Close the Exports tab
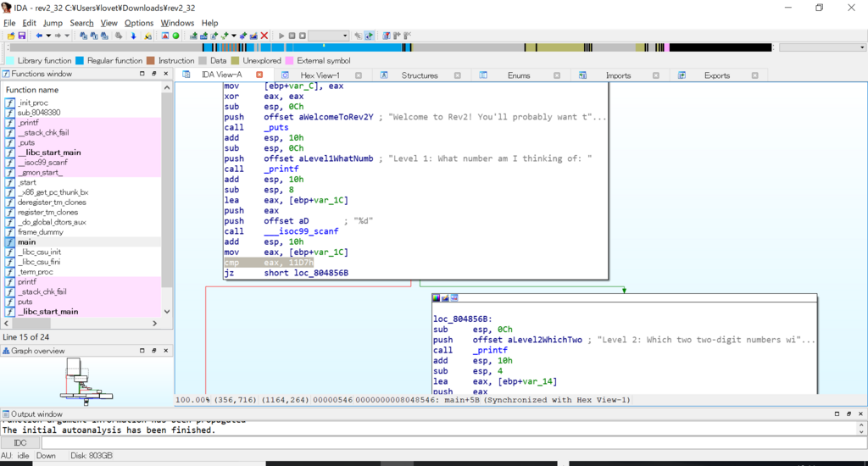 pyautogui.click(x=754, y=75)
